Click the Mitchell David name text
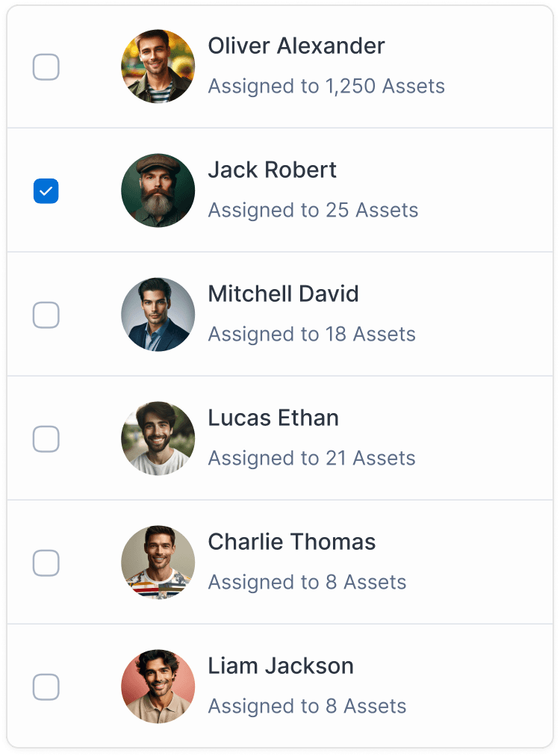This screenshot has height=756, width=560. (283, 294)
